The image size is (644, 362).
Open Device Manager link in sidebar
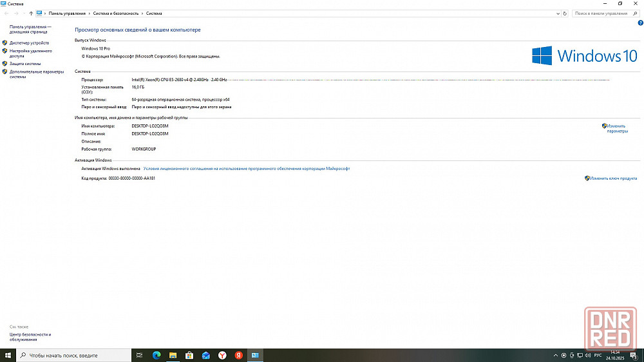[x=29, y=43]
